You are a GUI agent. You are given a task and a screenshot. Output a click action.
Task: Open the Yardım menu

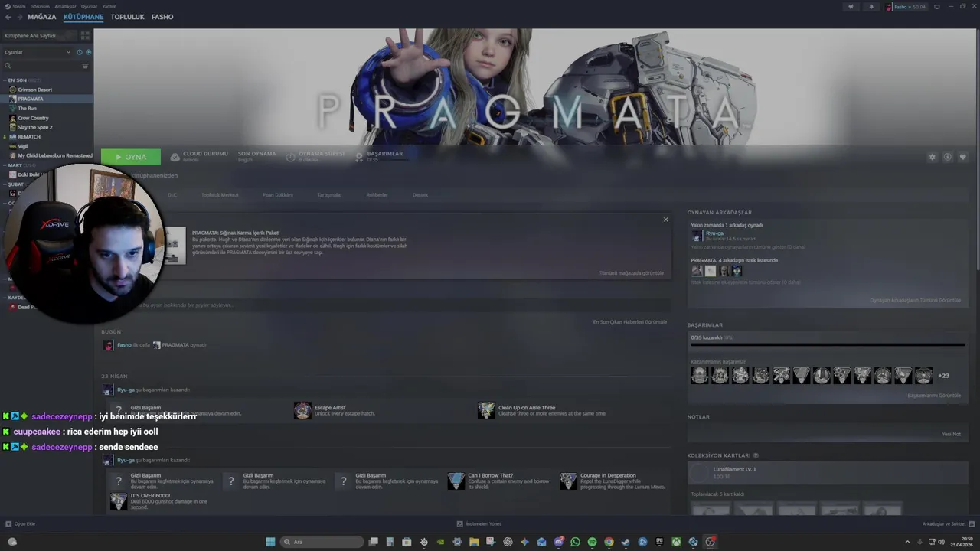pos(109,6)
